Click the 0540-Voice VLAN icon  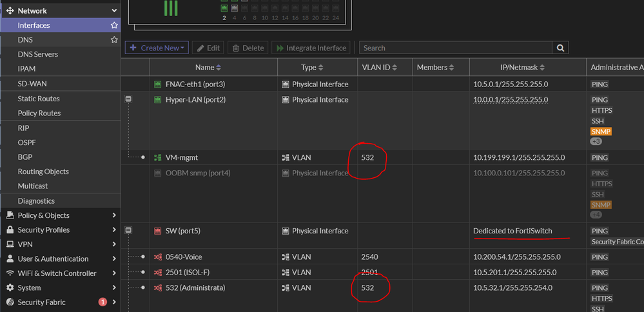point(158,257)
